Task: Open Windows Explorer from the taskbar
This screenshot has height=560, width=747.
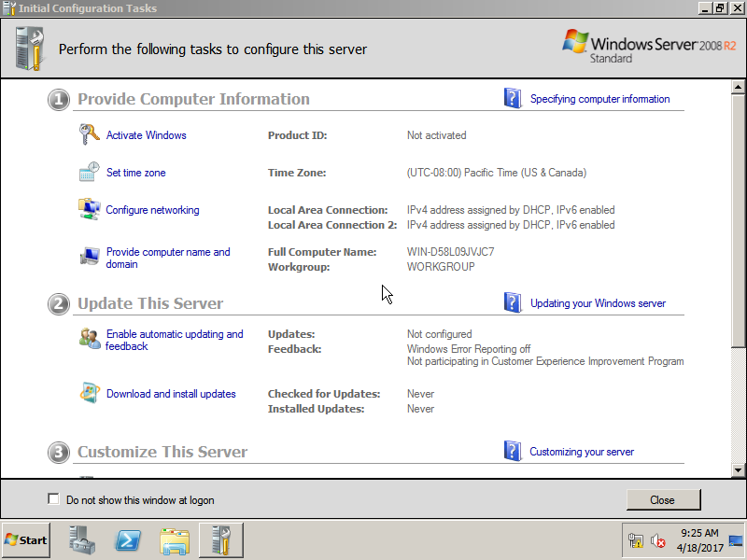Action: point(175,540)
